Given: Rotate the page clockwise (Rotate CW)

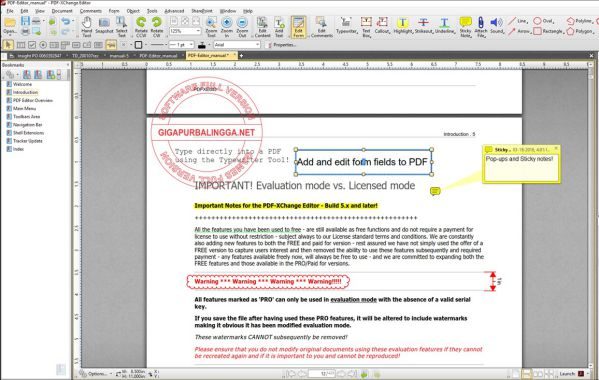Looking at the screenshot, I should [157, 27].
